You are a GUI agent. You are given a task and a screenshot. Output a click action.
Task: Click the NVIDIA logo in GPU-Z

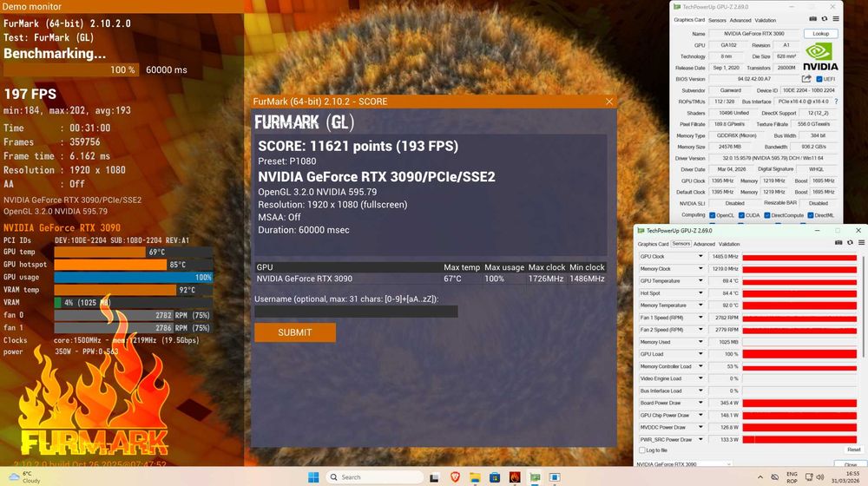820,57
